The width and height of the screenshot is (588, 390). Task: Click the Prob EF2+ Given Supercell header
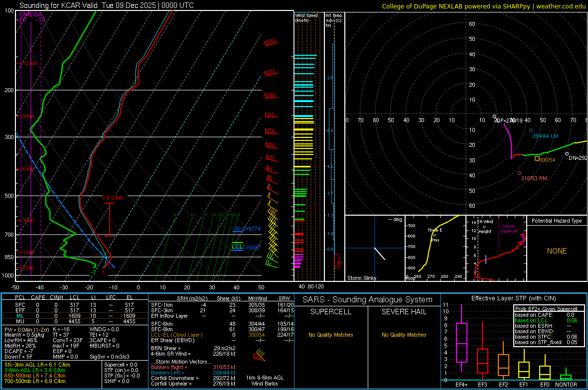[x=546, y=309]
